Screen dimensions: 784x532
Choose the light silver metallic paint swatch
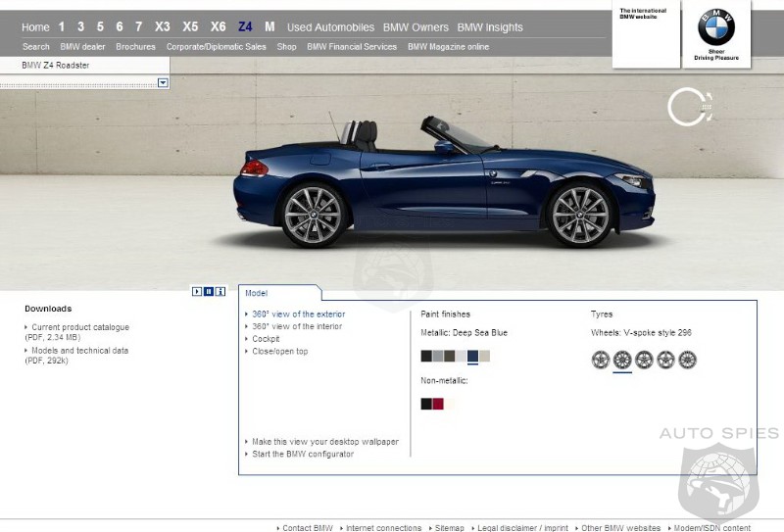461,356
